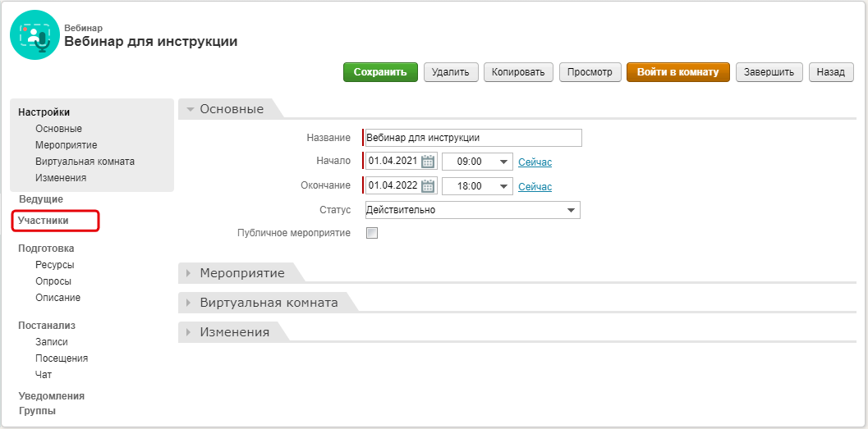The height and width of the screenshot is (429, 868).
Task: Click the green Сохранить button
Action: (380, 72)
